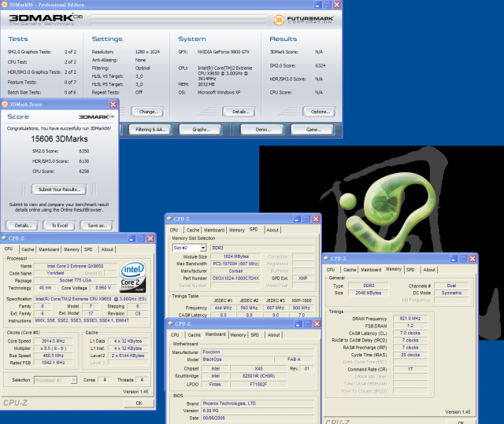Select Cache tab in CPU-Z Mainboard window
The width and height of the screenshot is (504, 424).
tap(195, 335)
